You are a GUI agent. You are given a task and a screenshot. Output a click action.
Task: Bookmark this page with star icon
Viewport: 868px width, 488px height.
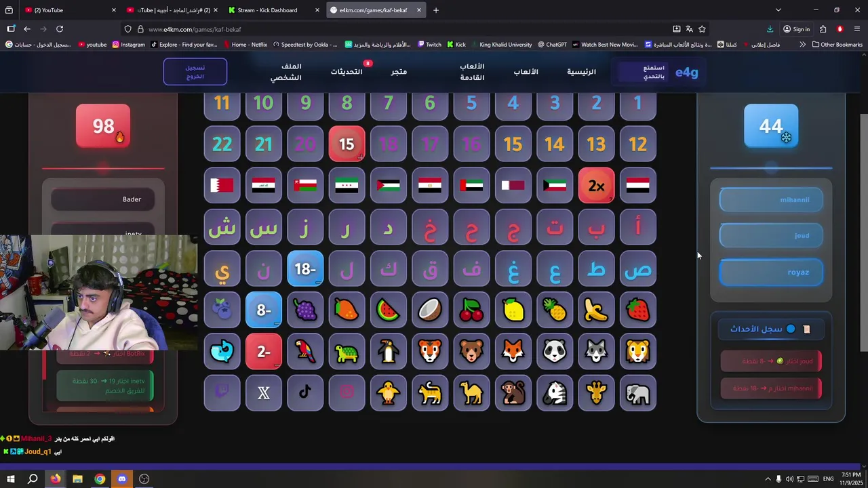(702, 29)
